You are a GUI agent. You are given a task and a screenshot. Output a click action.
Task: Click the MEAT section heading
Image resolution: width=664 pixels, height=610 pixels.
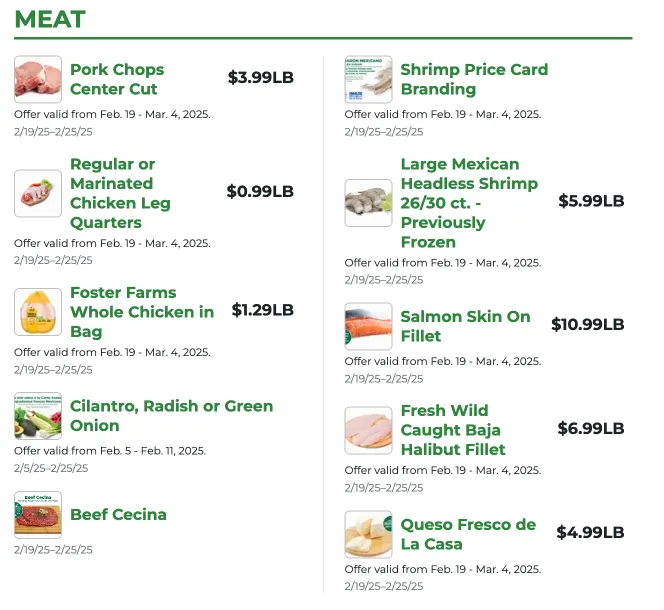tap(50, 19)
